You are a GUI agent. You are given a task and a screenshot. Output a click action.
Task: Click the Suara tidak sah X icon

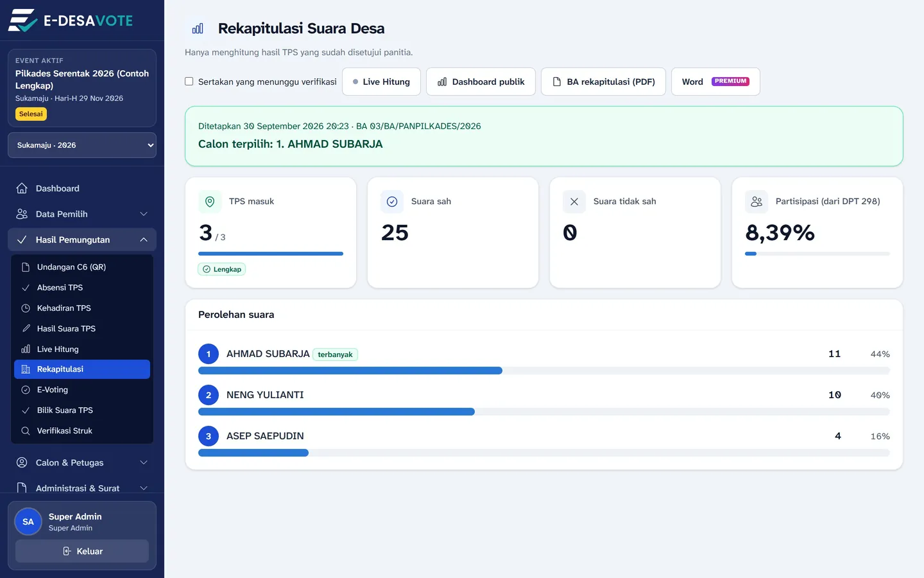coord(574,202)
